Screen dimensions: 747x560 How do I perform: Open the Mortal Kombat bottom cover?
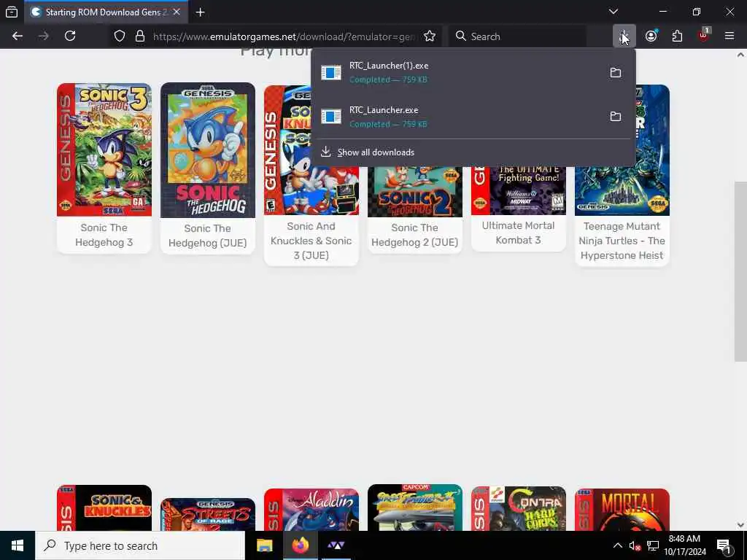pyautogui.click(x=622, y=510)
